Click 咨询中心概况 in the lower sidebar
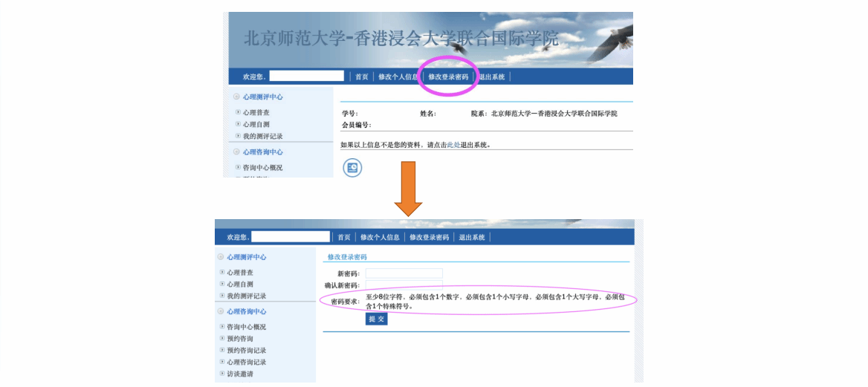This screenshot has width=868, height=387. (246, 327)
